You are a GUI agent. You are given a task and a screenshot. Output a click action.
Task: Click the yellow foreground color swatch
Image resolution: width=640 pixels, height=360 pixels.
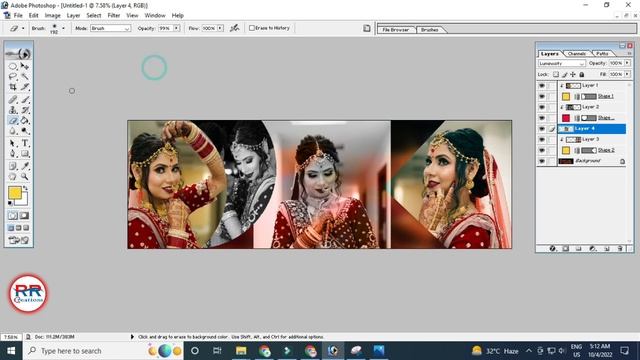(14, 192)
